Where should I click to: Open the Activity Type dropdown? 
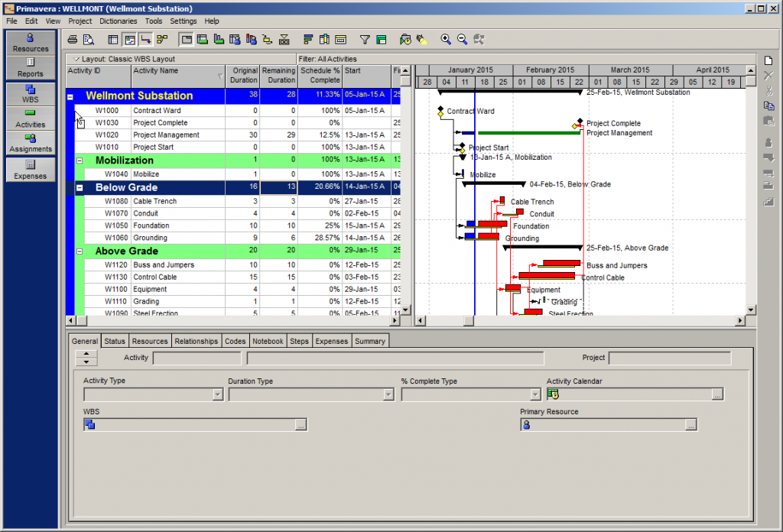tap(217, 394)
